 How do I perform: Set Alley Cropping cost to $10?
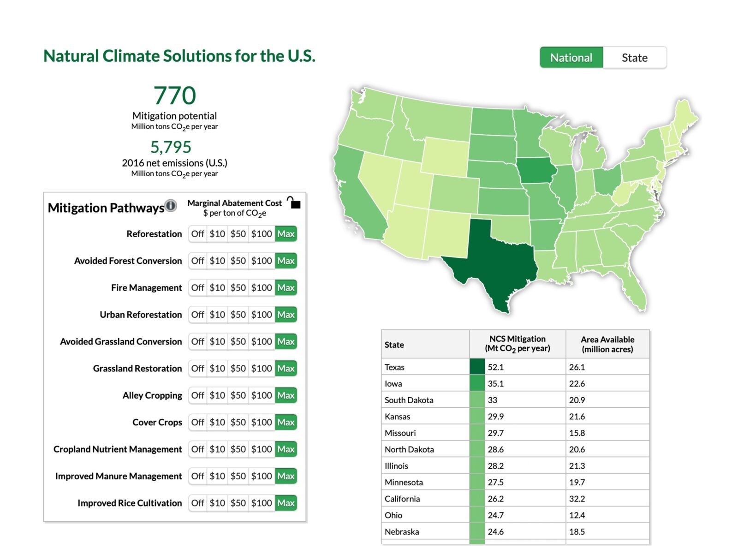(217, 395)
